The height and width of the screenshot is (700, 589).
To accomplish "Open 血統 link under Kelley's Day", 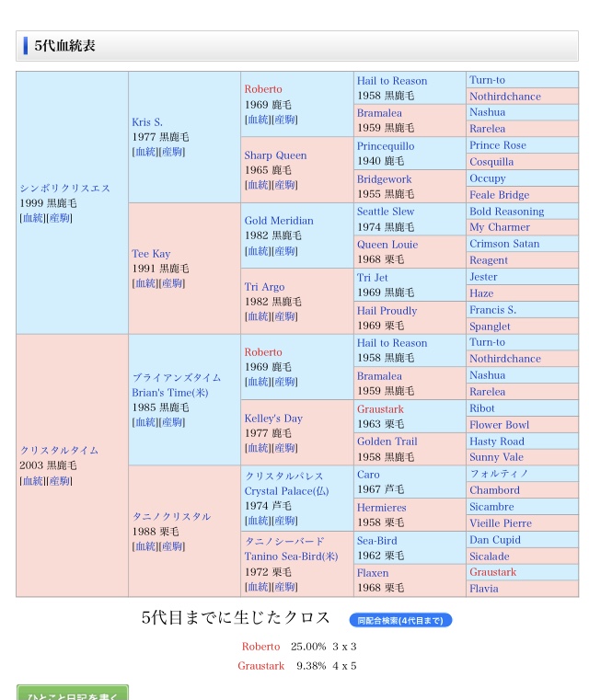I will 258,448.
